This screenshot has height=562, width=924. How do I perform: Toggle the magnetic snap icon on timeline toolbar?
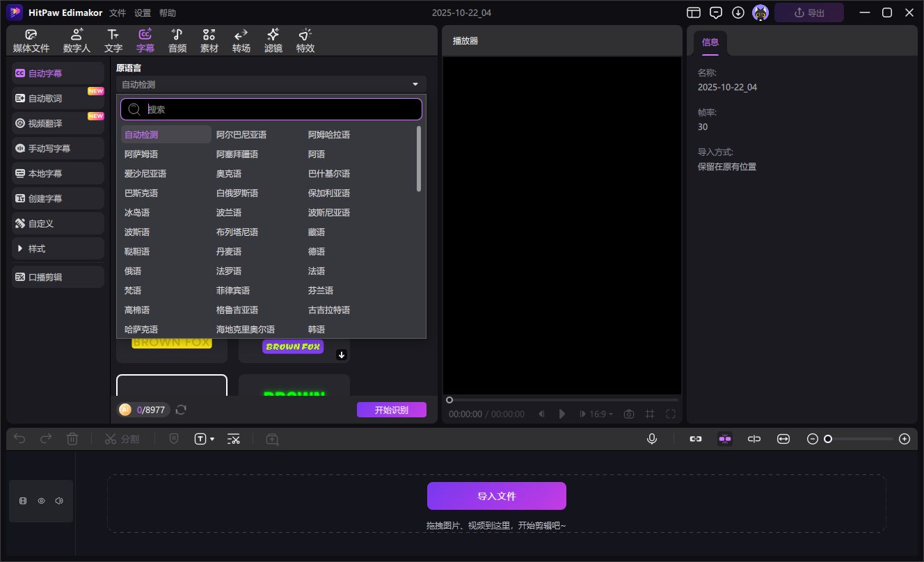tap(724, 438)
